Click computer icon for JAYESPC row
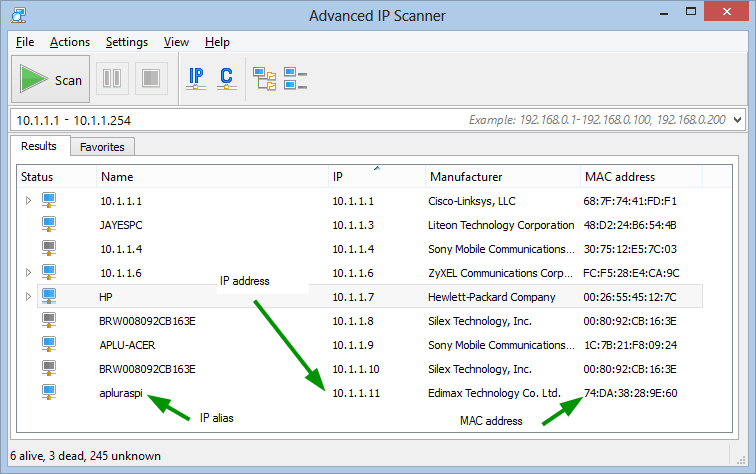The image size is (756, 474). tap(49, 224)
